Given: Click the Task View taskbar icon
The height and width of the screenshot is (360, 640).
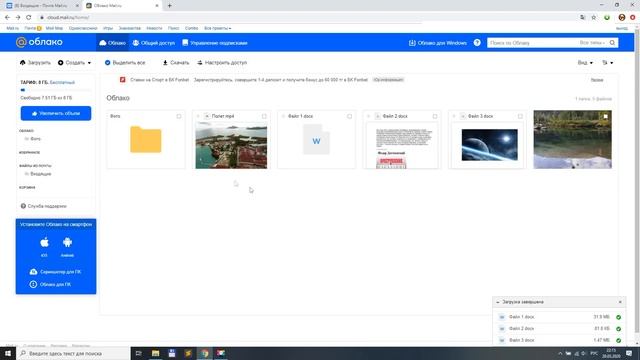Looking at the screenshot, I should [x=138, y=353].
